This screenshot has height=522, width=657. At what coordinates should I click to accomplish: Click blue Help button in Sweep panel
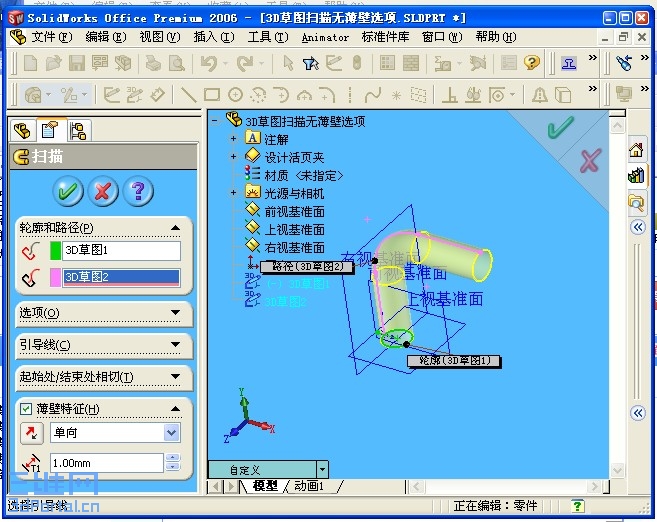[139, 191]
